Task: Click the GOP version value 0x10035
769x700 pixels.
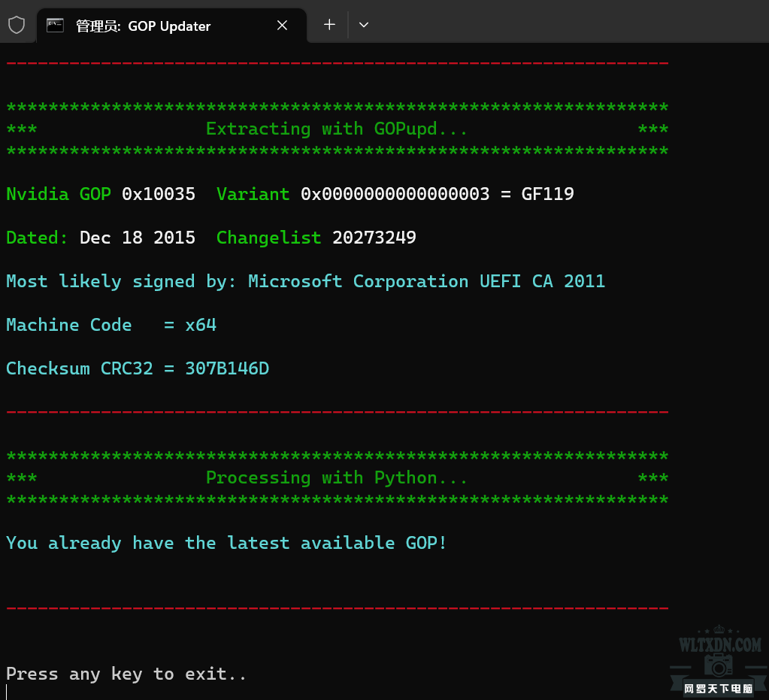Action: [159, 194]
